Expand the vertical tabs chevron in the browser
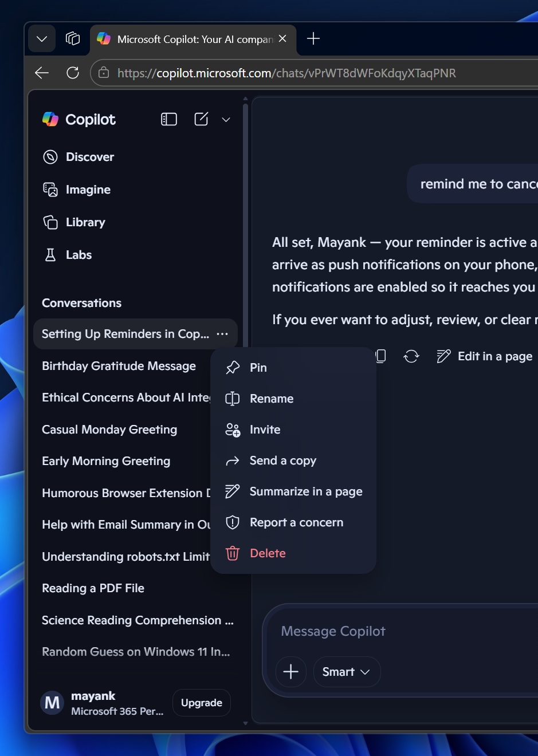 (x=41, y=38)
